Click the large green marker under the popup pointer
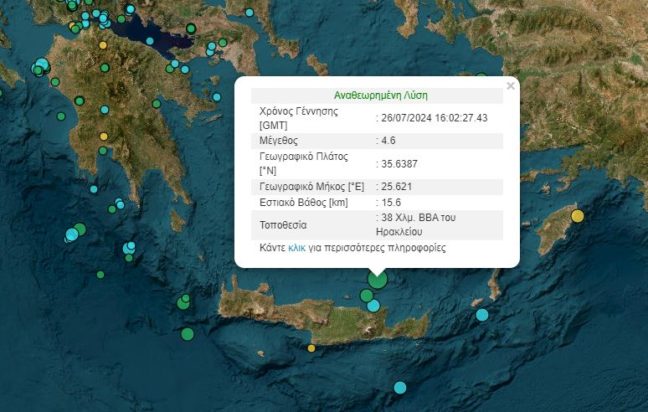 pyautogui.click(x=377, y=280)
